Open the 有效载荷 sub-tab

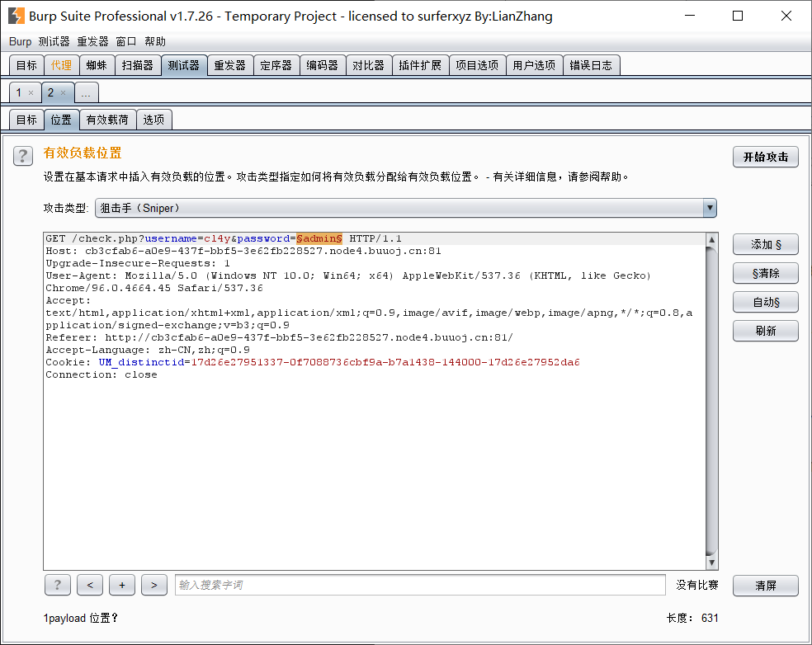107,120
